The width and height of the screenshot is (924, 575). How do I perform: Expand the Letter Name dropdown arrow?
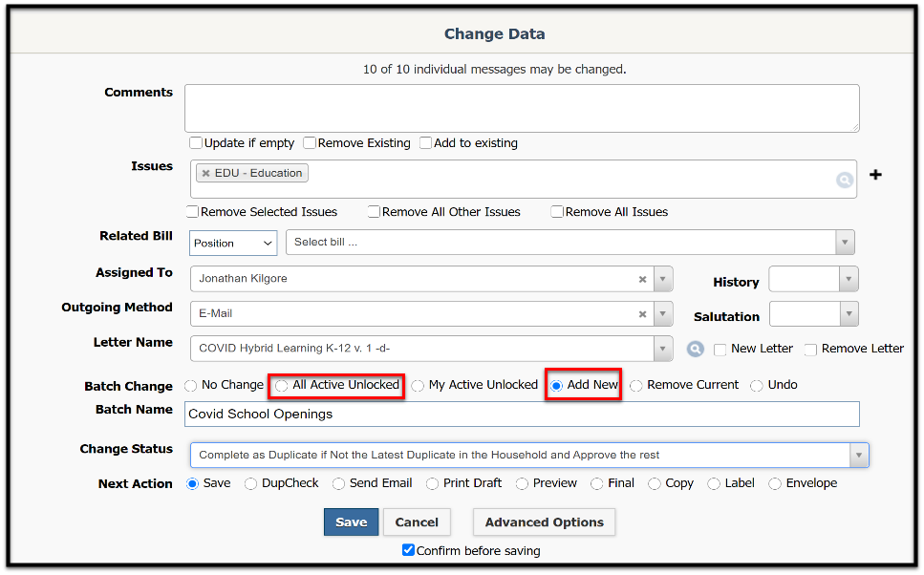coord(663,349)
